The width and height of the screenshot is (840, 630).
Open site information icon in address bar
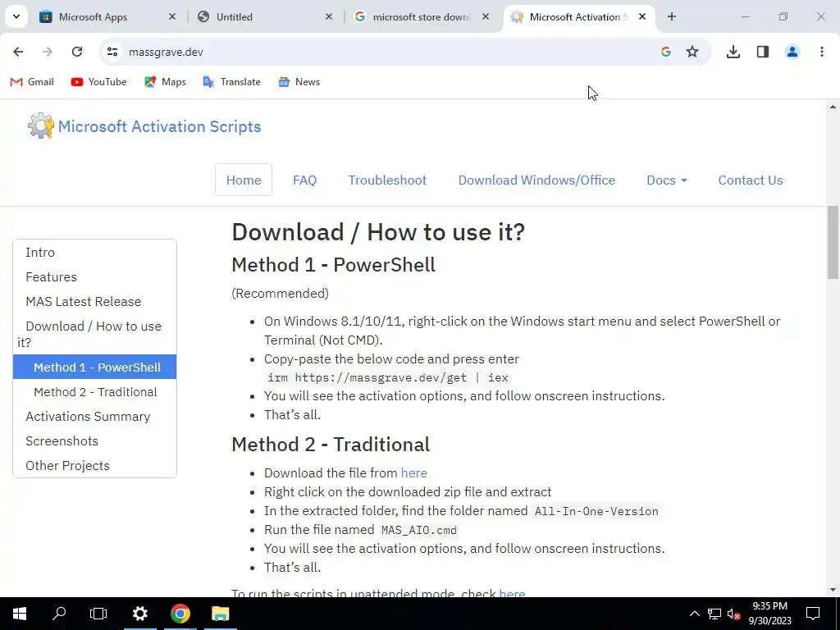click(x=112, y=52)
